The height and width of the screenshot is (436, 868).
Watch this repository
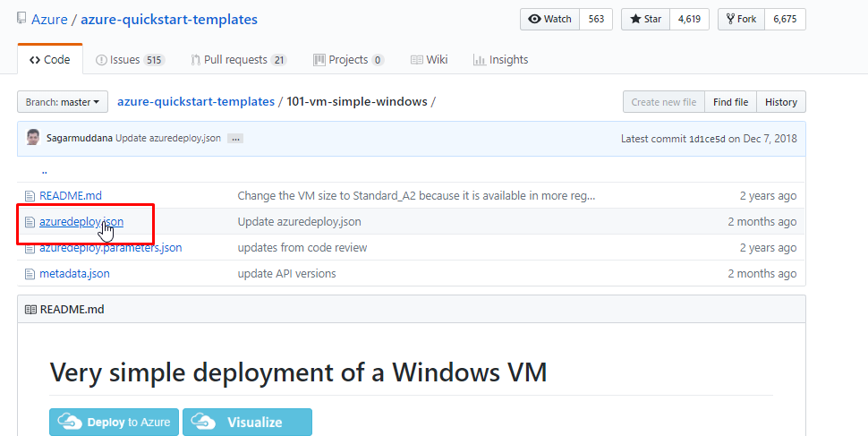tap(549, 19)
